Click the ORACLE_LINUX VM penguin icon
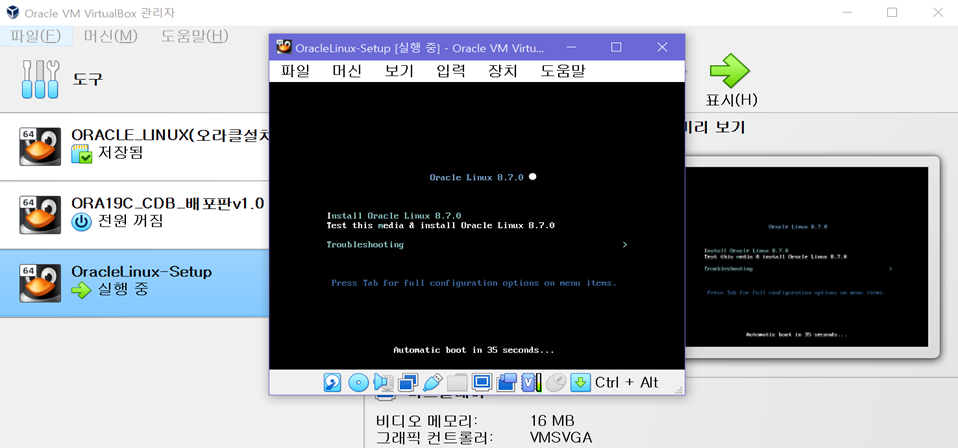The height and width of the screenshot is (448, 958). tap(40, 146)
